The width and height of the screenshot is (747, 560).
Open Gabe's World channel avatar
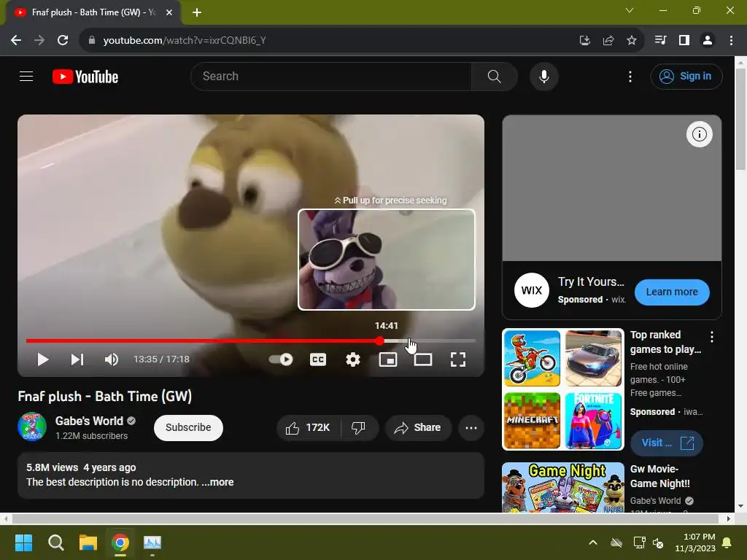[x=32, y=427]
